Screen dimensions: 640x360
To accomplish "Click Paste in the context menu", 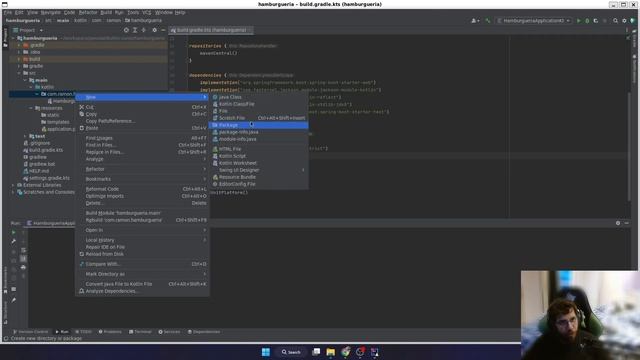I will (142, 128).
